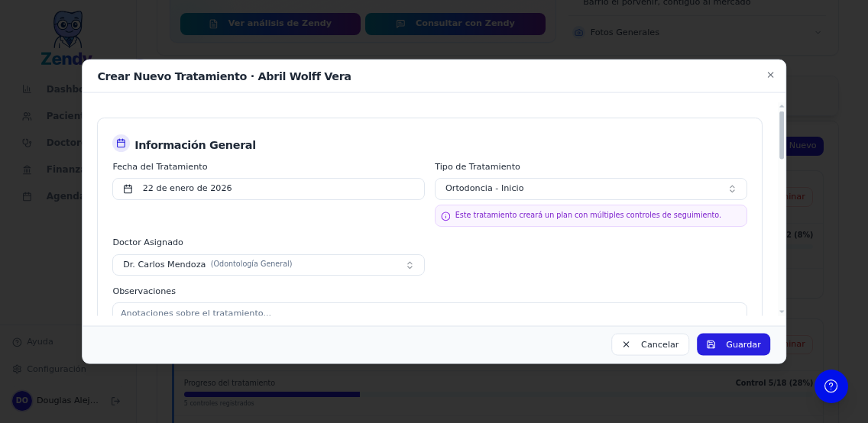Open the Doctor Asignado dropdown
Viewport: 868px width, 423px height.
[x=268, y=265]
